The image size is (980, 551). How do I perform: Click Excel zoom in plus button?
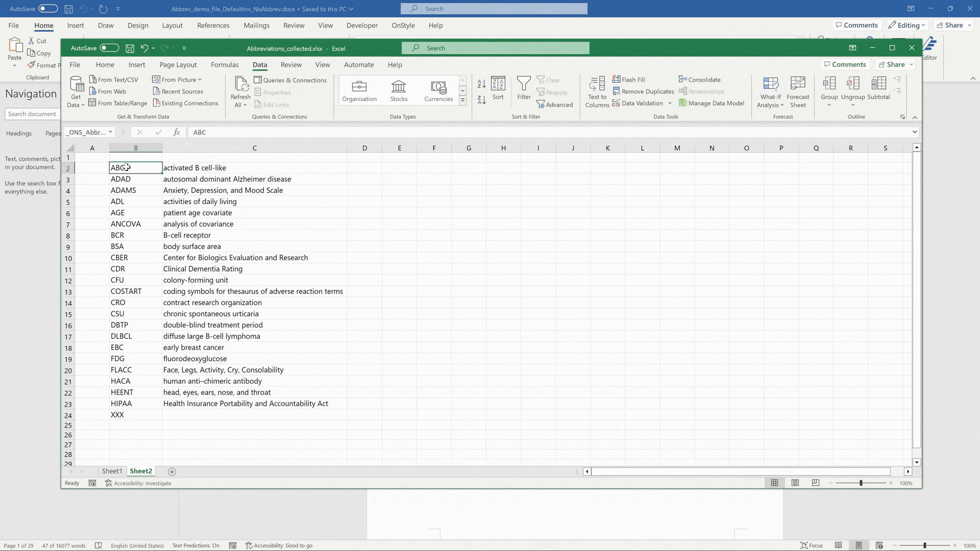(x=891, y=483)
